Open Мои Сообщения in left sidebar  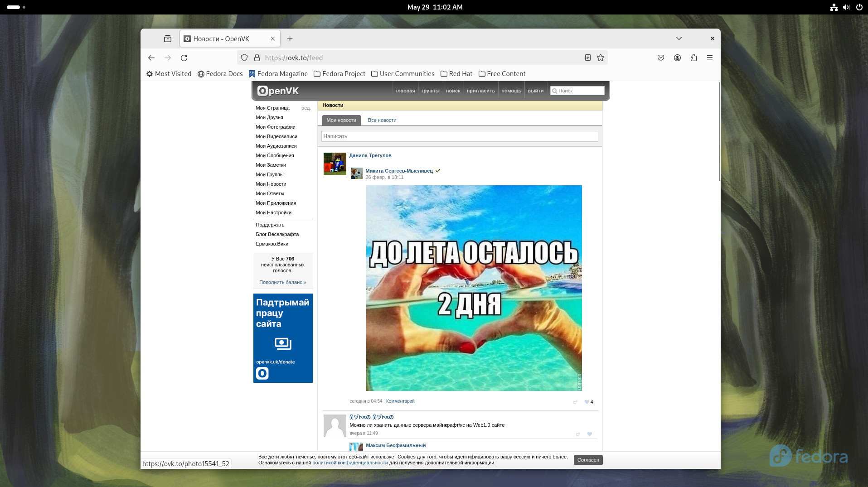pyautogui.click(x=275, y=155)
